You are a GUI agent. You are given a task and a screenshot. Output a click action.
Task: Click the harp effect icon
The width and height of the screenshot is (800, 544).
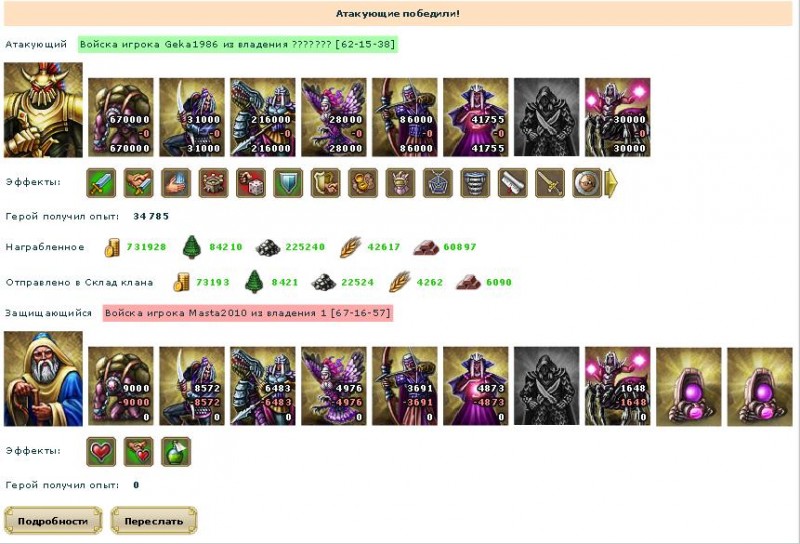pos(326,183)
